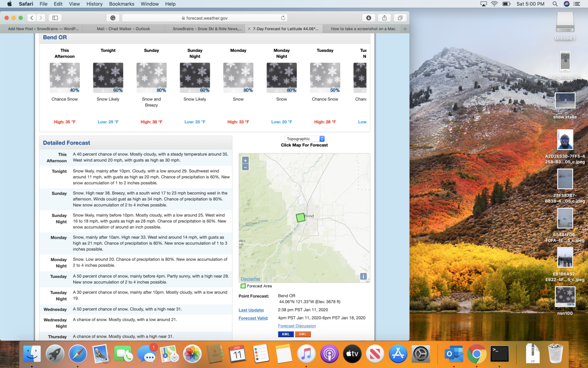Open the AirPlay display menu

(x=484, y=4)
